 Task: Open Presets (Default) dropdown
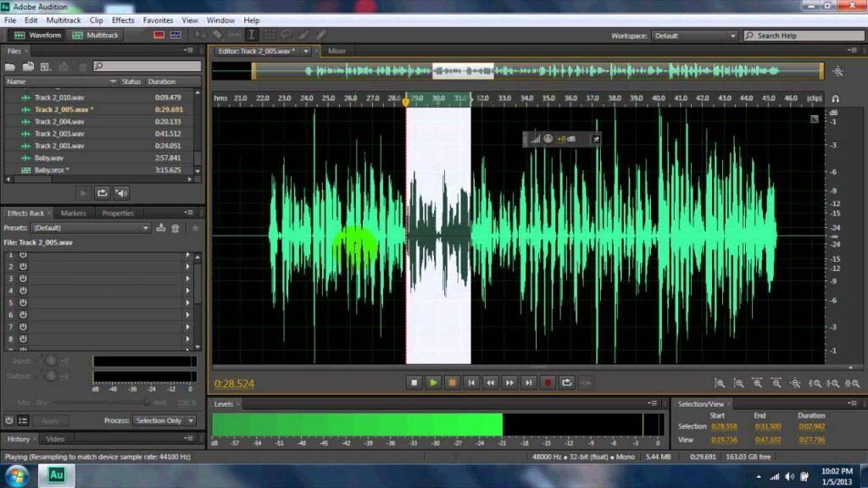[90, 228]
